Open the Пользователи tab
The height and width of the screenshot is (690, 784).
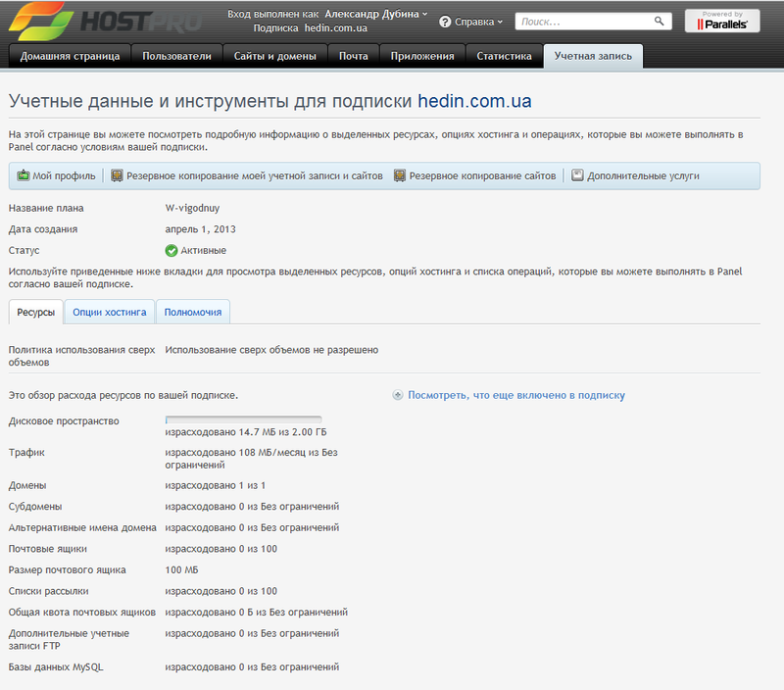(176, 56)
